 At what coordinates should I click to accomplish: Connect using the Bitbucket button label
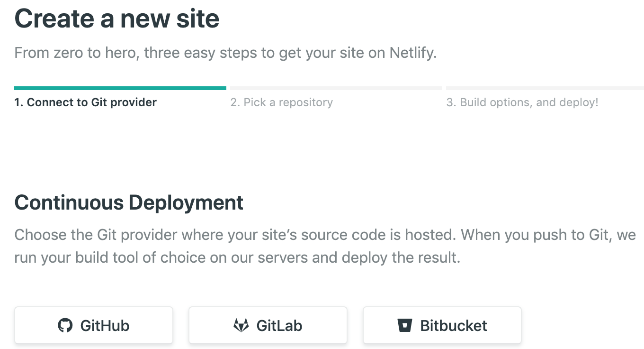point(454,326)
